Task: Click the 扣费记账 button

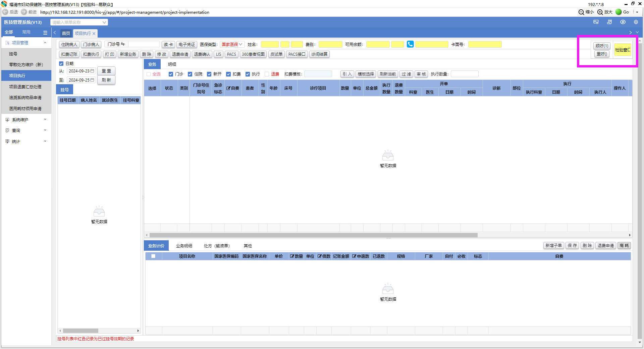Action: tap(69, 54)
